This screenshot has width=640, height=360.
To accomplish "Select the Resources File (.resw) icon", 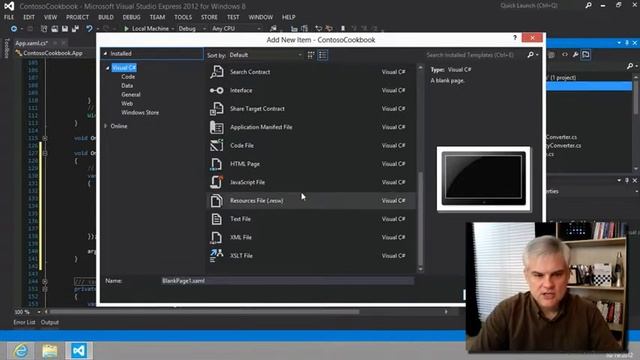I will pyautogui.click(x=216, y=200).
